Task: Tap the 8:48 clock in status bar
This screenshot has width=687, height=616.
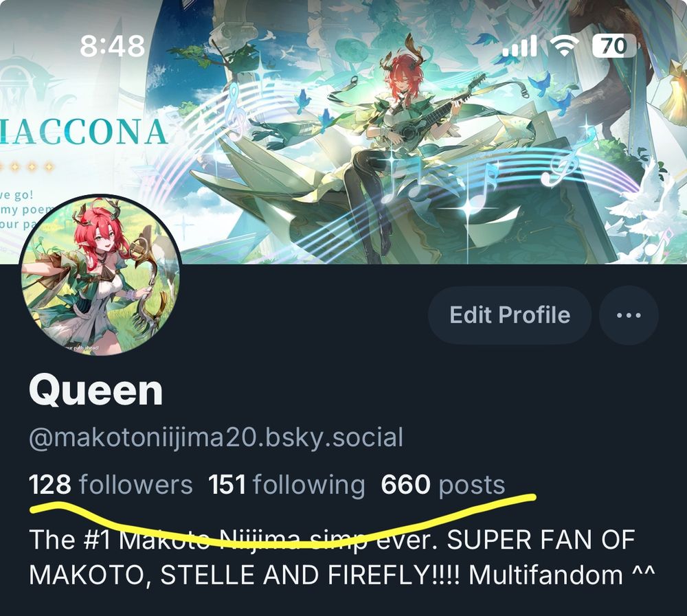Action: point(112,45)
